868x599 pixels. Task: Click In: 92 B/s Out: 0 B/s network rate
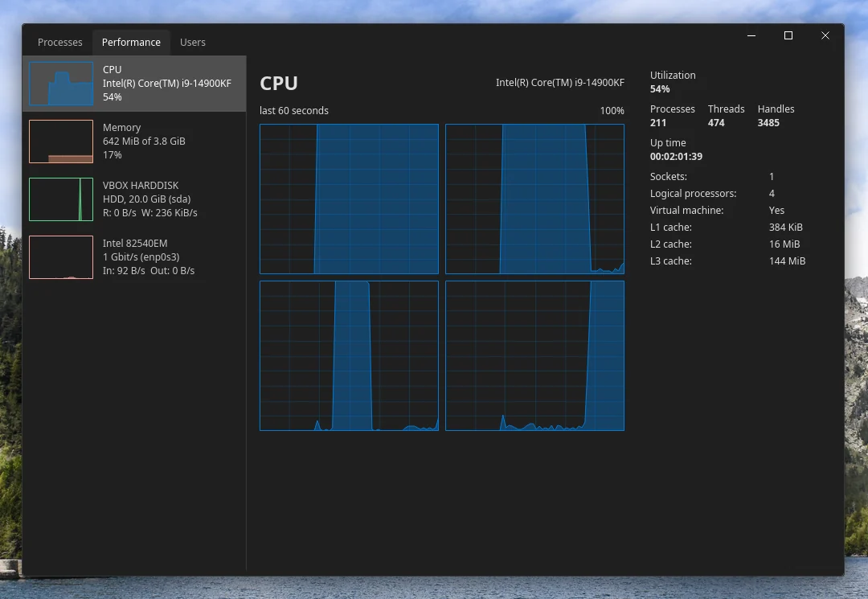(x=149, y=271)
